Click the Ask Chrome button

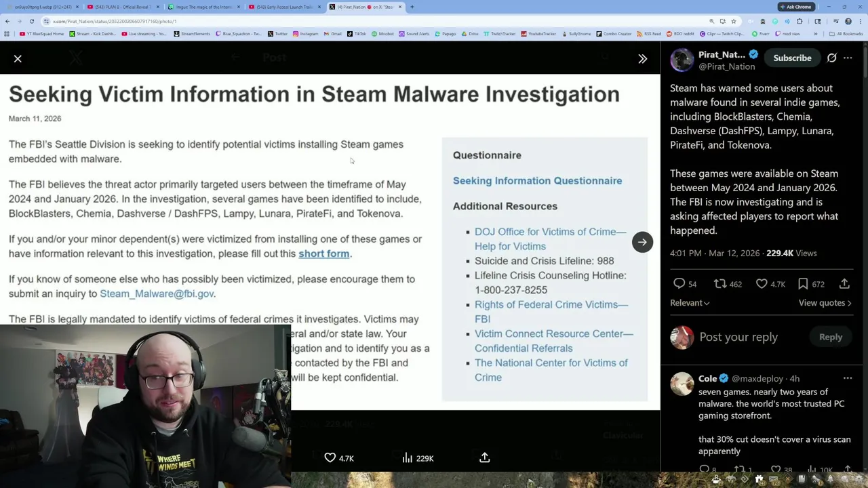click(x=795, y=7)
